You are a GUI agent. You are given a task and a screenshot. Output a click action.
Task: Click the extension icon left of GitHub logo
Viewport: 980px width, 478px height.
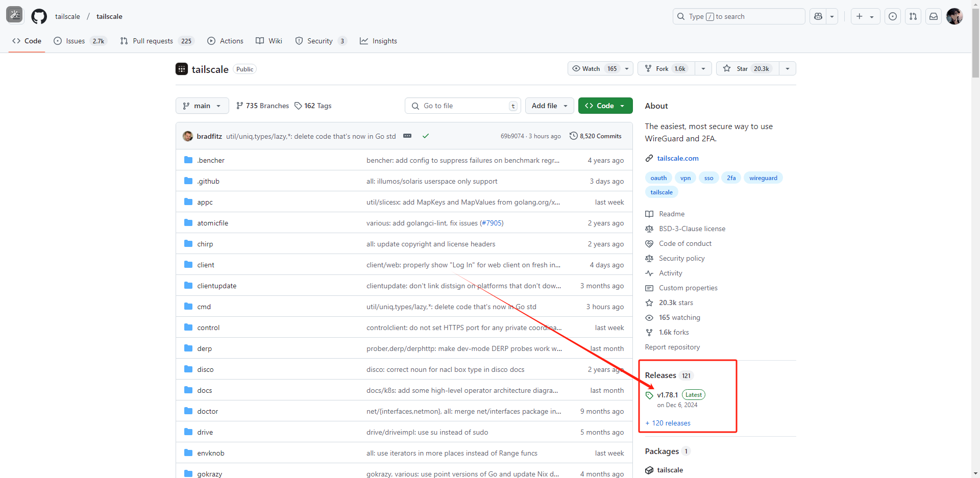(x=14, y=15)
